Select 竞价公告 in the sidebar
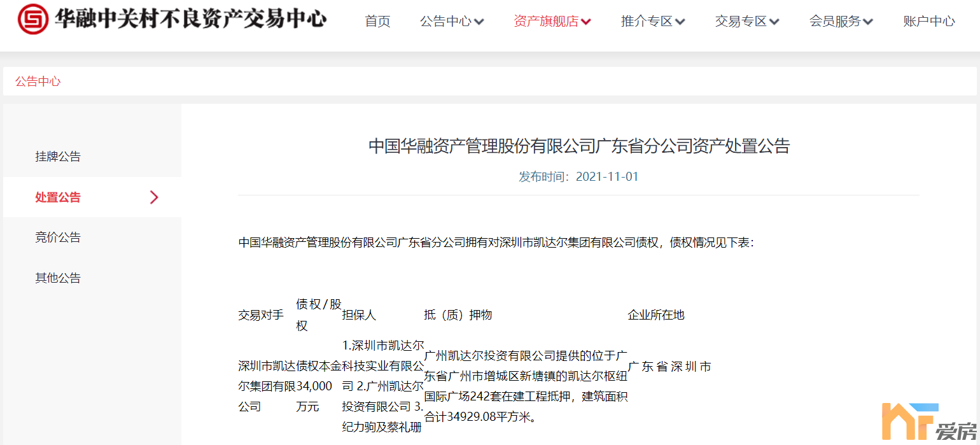The height and width of the screenshot is (445, 980). click(x=58, y=237)
